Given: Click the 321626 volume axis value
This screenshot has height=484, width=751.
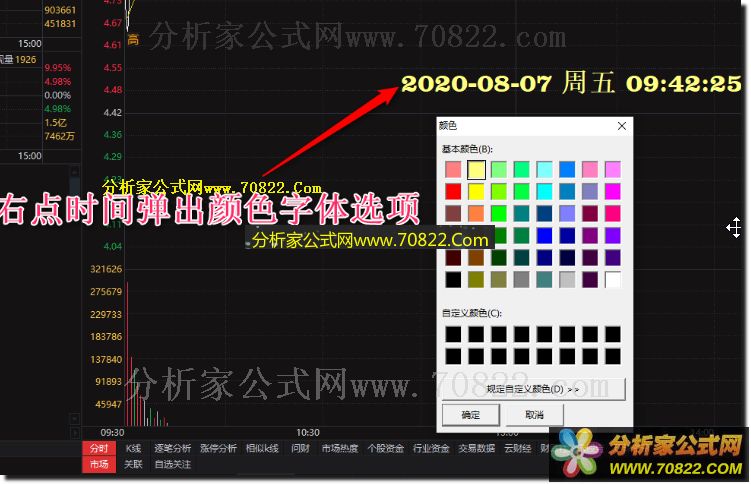Looking at the screenshot, I should coord(106,269).
